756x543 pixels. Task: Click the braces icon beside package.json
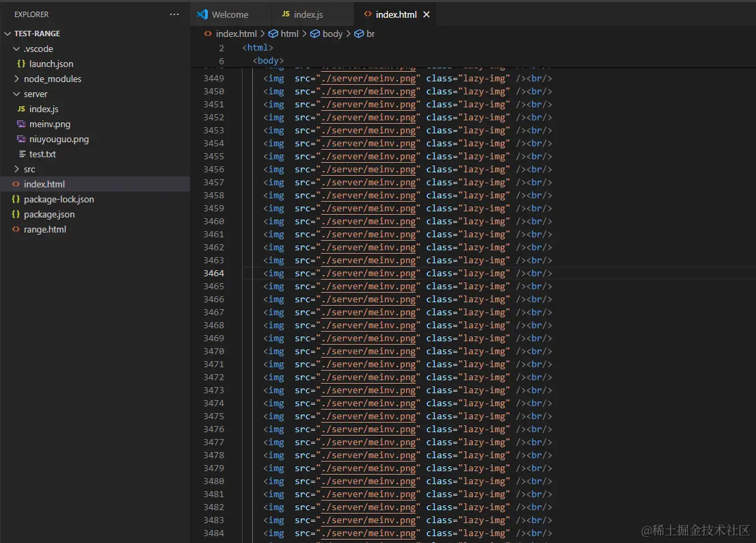pyautogui.click(x=16, y=214)
